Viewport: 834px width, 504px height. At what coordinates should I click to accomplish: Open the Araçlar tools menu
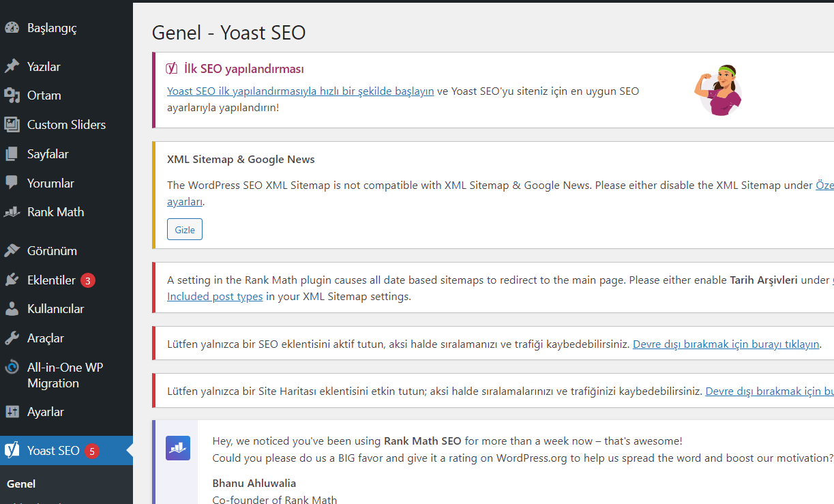click(x=45, y=338)
